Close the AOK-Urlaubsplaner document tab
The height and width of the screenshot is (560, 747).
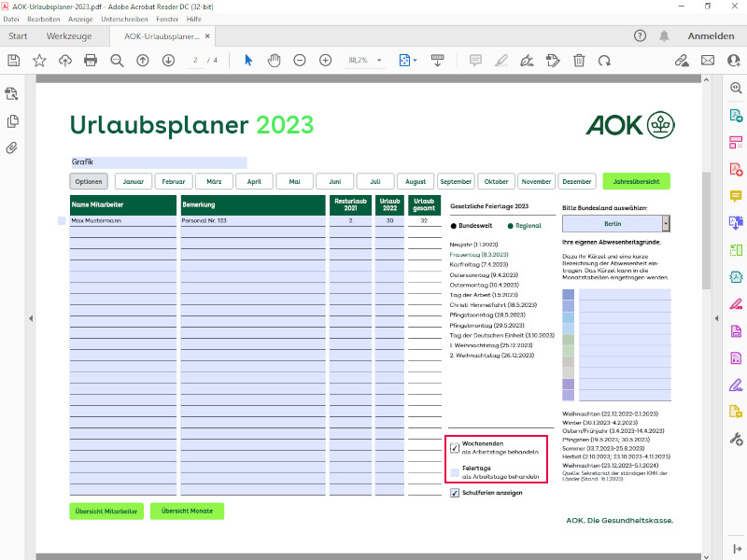207,36
